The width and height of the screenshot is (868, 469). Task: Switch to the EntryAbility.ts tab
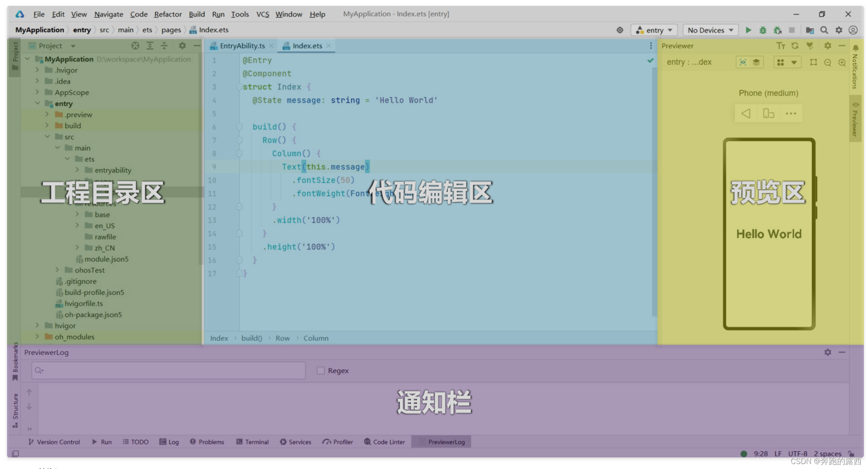(x=242, y=46)
